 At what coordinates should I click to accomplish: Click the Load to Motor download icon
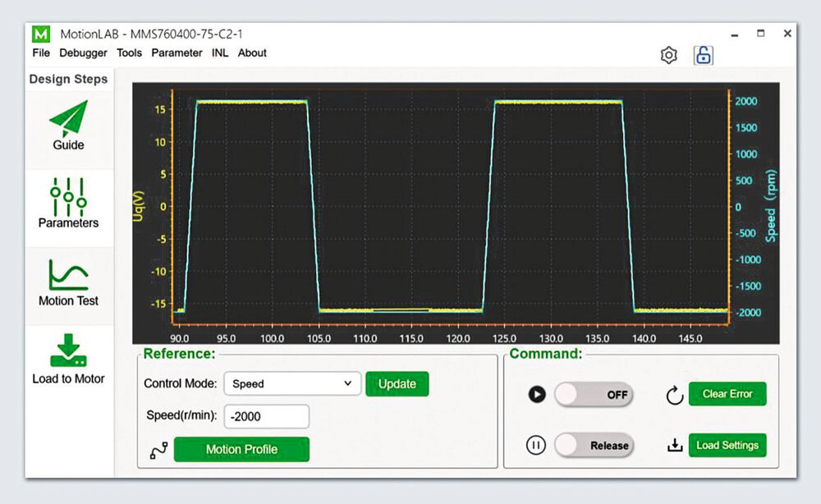[x=68, y=351]
